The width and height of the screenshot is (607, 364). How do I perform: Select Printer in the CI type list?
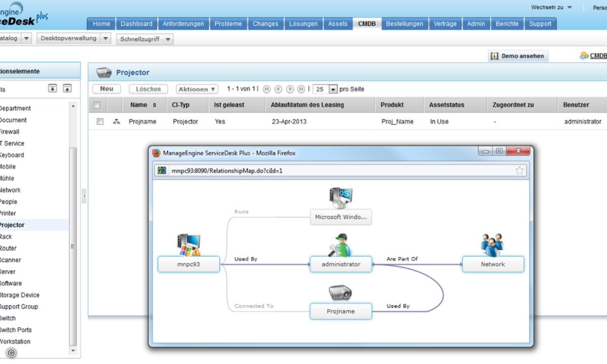(x=8, y=213)
